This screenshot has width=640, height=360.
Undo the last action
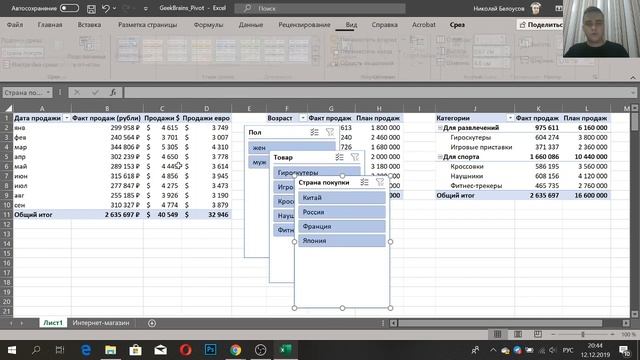pos(106,8)
